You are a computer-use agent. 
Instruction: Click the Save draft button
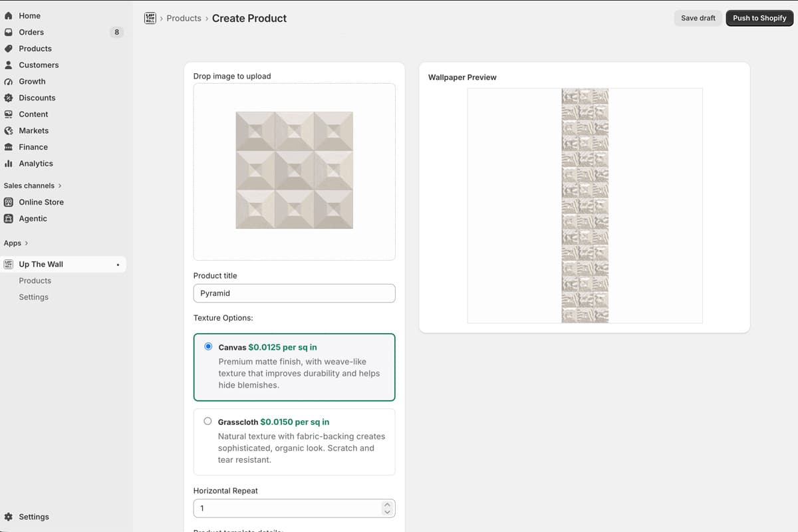click(x=698, y=18)
